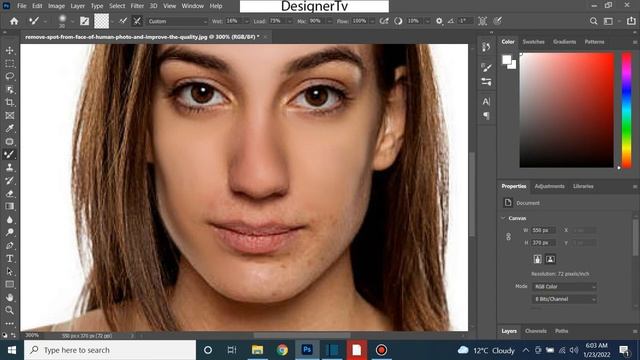Switch to the Channels tab

click(x=536, y=331)
